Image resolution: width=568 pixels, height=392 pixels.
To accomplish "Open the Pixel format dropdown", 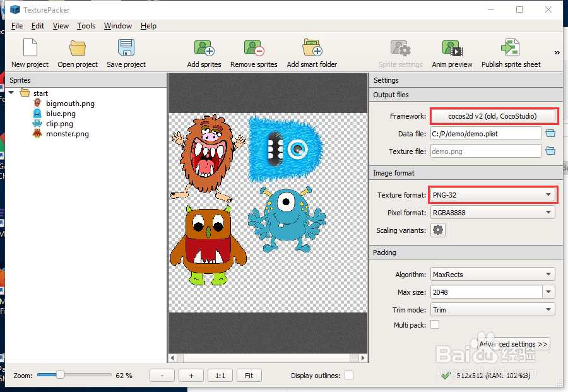I will 493,213.
